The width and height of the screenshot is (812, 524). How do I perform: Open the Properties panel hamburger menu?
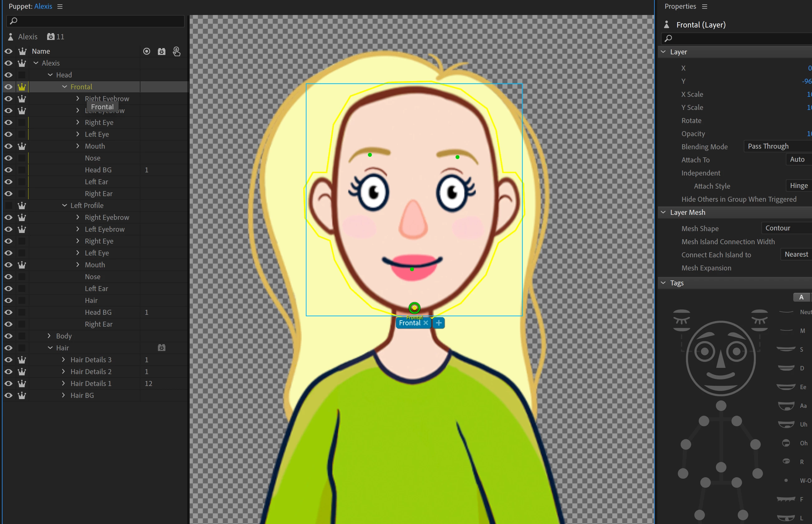(x=705, y=7)
